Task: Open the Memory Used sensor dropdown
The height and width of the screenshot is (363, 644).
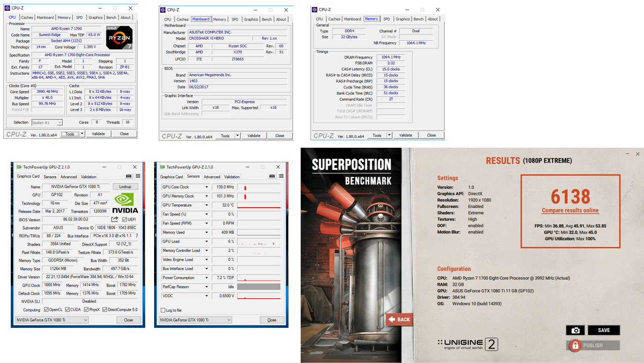Action: pyautogui.click(x=207, y=232)
